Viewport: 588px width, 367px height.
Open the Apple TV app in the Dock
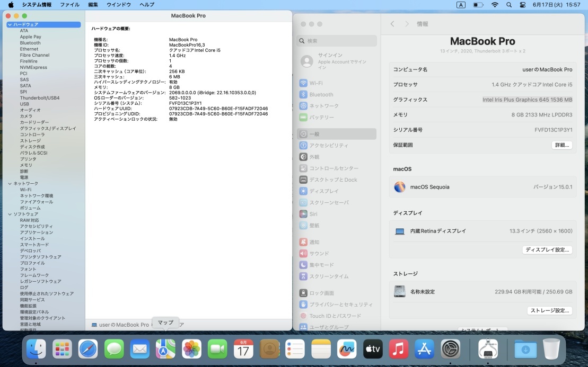pos(373,349)
